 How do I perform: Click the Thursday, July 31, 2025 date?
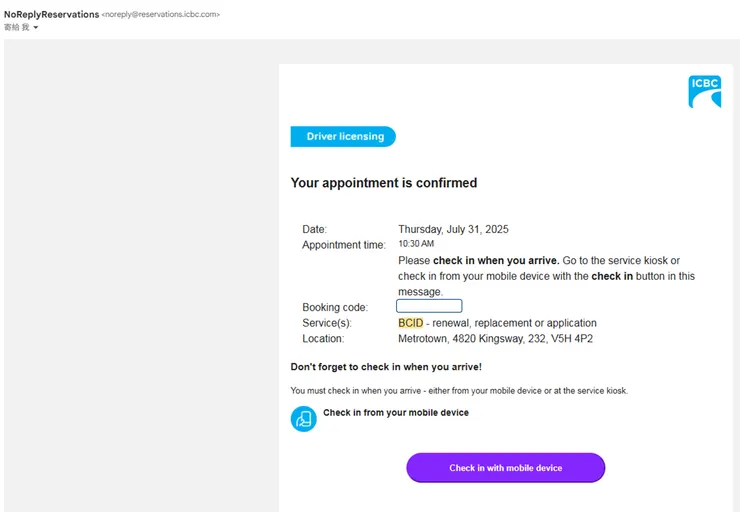click(453, 229)
